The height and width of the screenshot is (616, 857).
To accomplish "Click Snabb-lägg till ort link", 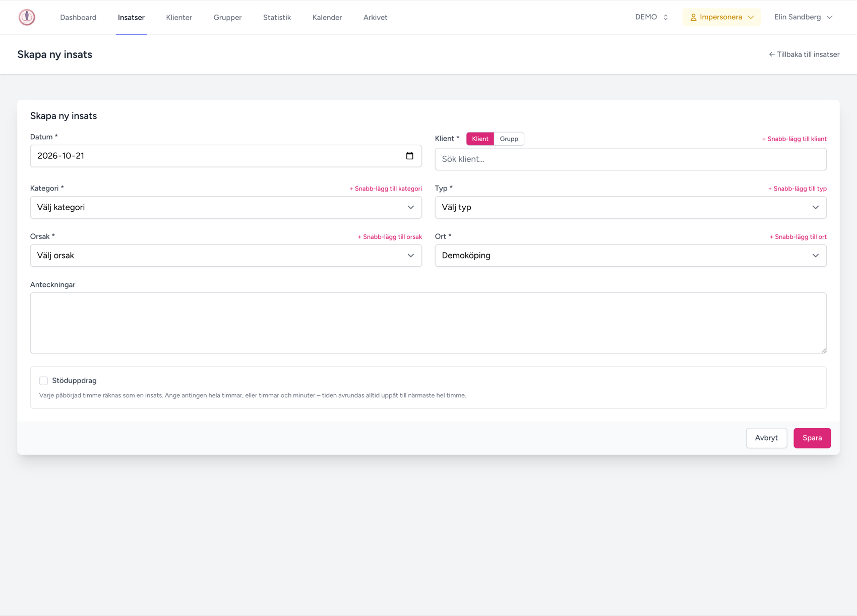I will click(x=798, y=237).
